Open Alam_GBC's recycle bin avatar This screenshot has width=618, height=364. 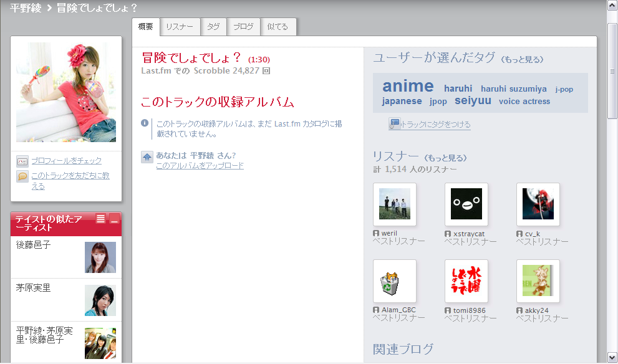tap(395, 281)
